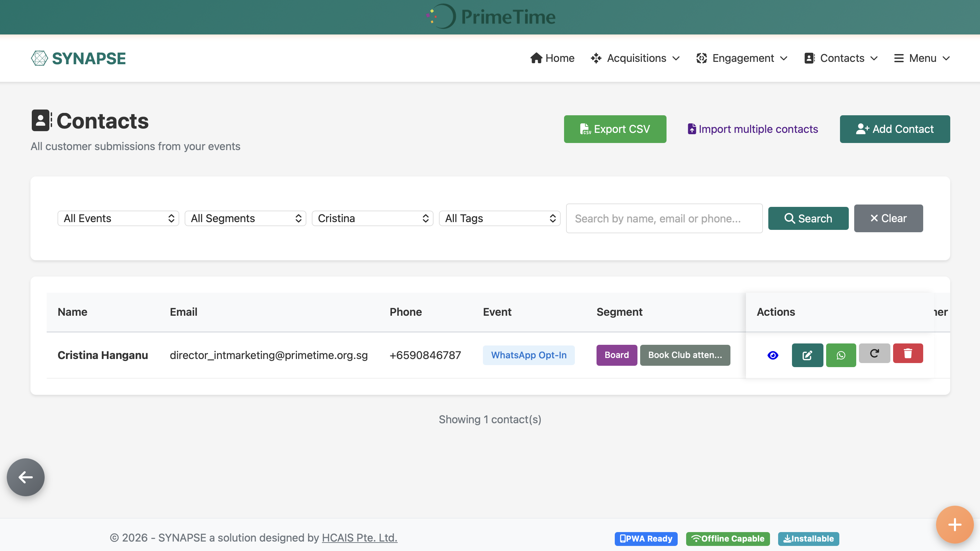Click the SYNAPSE logo
980x551 pixels.
(78, 58)
